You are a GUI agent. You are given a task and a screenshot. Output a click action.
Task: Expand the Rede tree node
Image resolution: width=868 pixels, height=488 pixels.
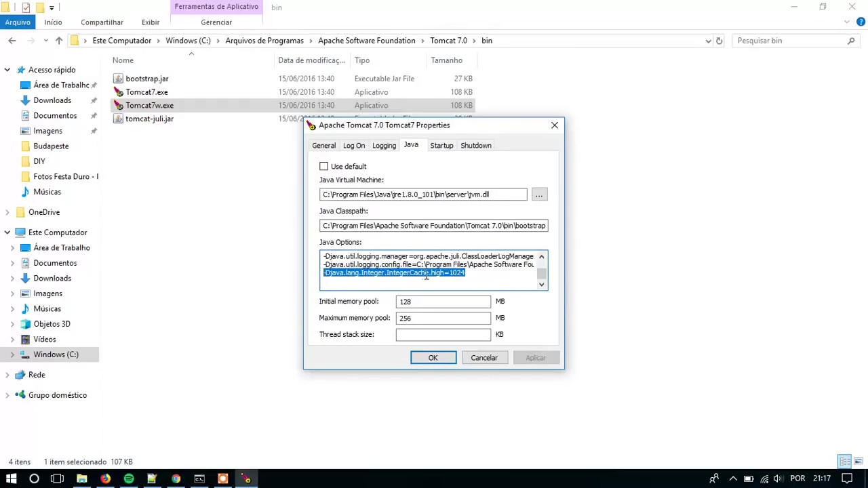coord(7,375)
